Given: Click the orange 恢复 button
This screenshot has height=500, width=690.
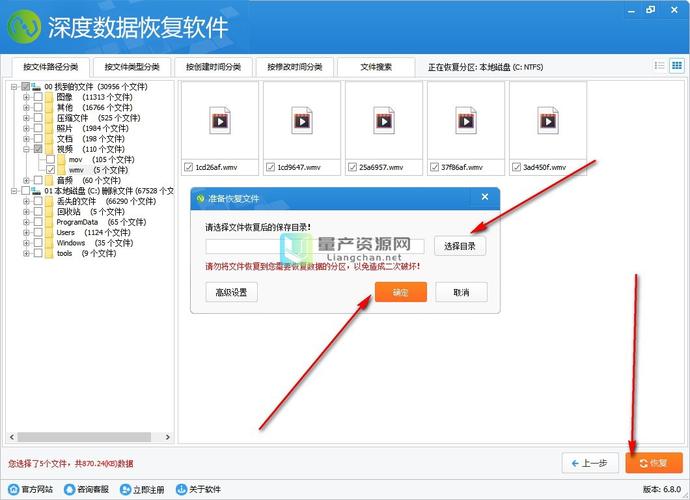Looking at the screenshot, I should [654, 463].
